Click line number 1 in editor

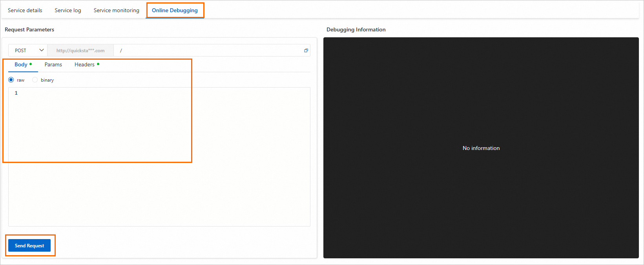[16, 93]
